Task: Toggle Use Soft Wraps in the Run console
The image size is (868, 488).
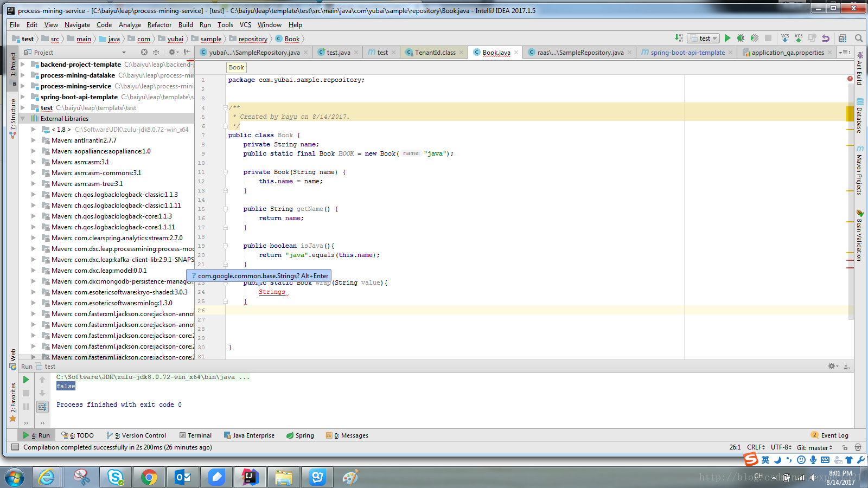Action: (42, 407)
